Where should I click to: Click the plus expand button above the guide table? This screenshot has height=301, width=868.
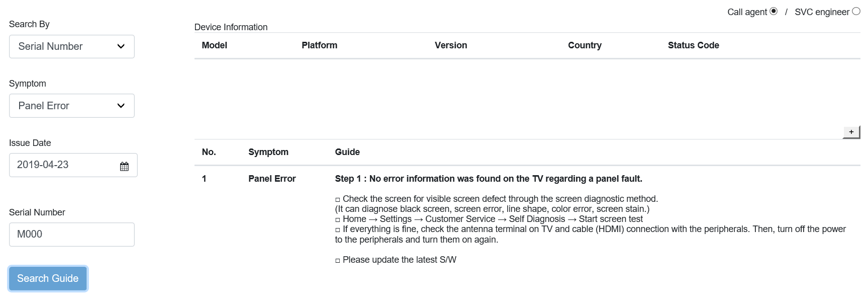[x=851, y=132]
